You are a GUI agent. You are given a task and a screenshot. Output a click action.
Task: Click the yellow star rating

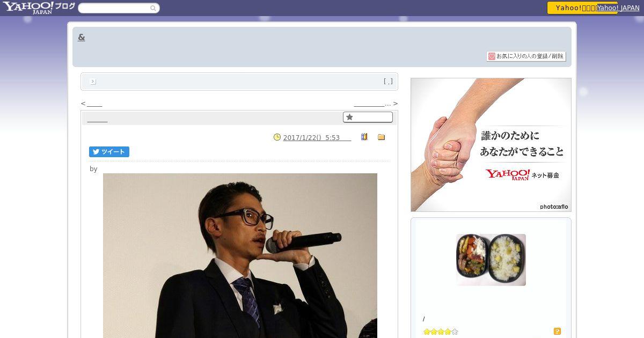point(441,332)
